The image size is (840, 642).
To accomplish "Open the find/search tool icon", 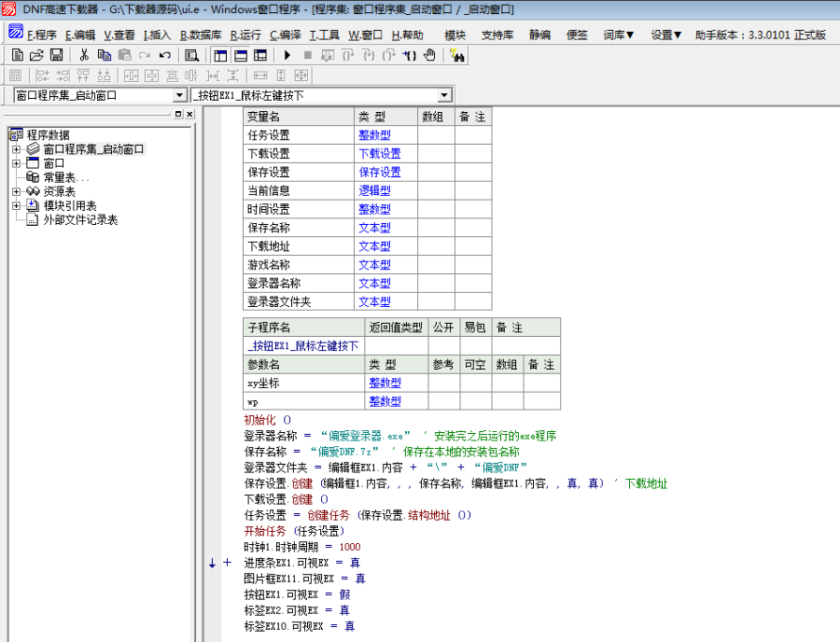I will click(x=191, y=55).
